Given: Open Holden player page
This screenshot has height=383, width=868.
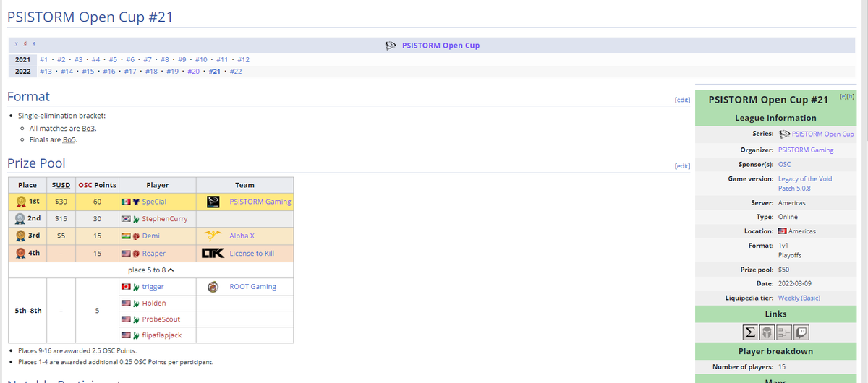Looking at the screenshot, I should [154, 304].
